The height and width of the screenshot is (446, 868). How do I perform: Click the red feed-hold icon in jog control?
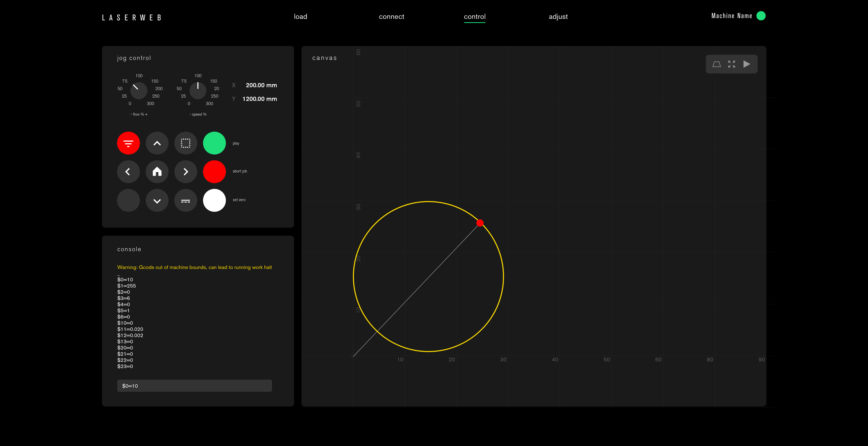[128, 143]
